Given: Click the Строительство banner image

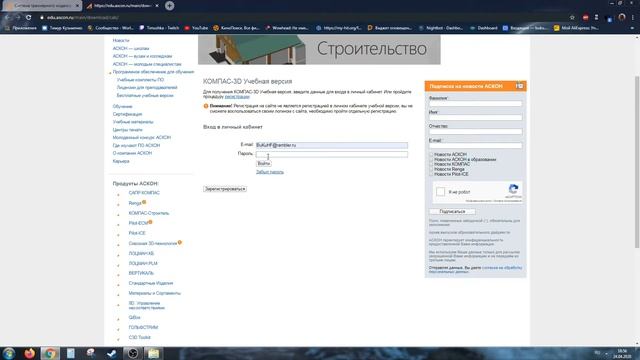Looking at the screenshot, I should coord(319,49).
